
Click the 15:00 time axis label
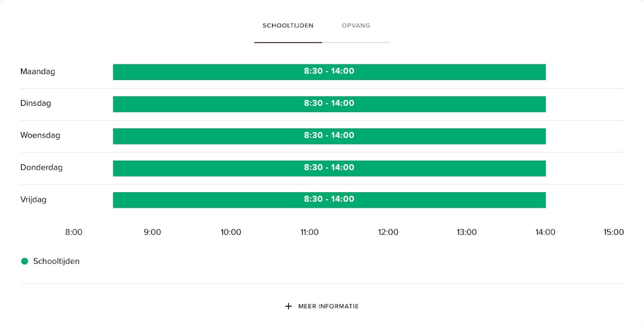click(x=613, y=233)
